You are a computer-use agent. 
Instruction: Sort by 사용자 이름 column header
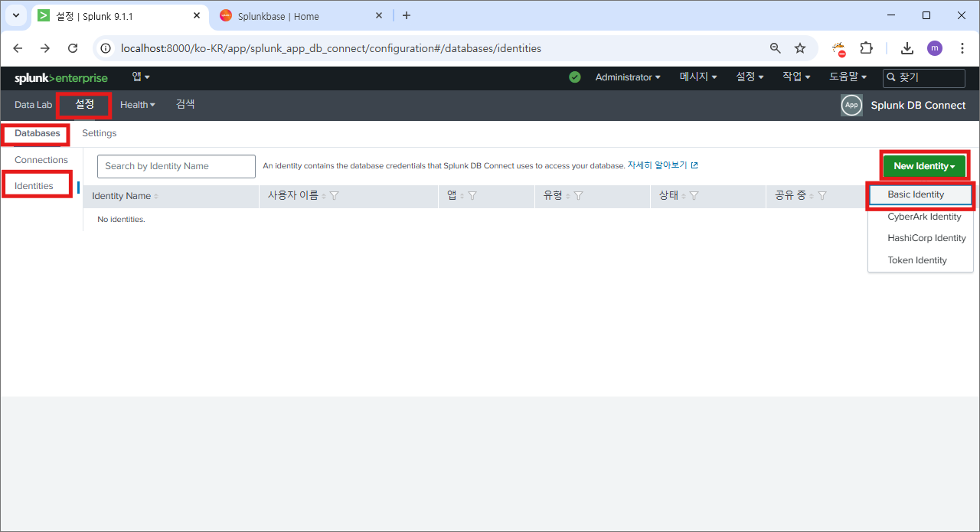[297, 196]
